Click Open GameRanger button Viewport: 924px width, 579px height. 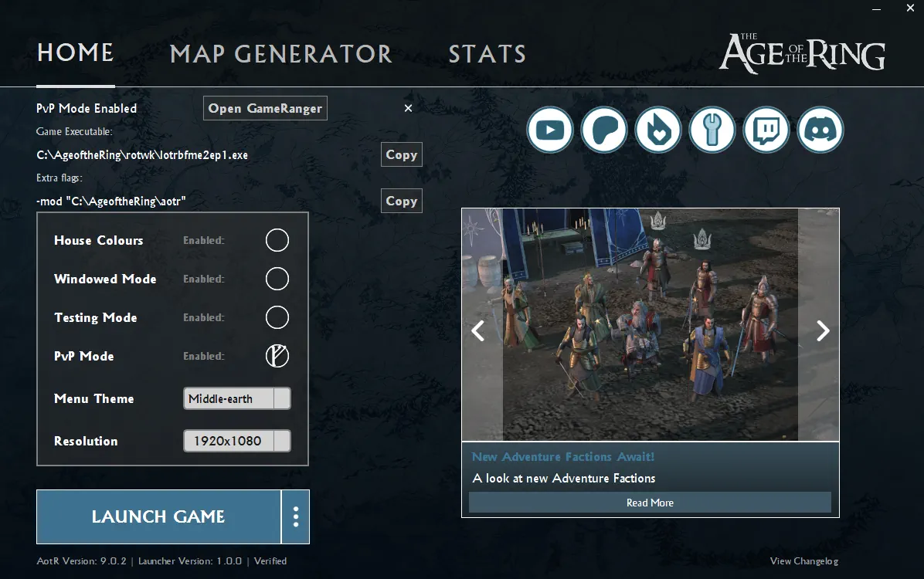[x=265, y=108]
